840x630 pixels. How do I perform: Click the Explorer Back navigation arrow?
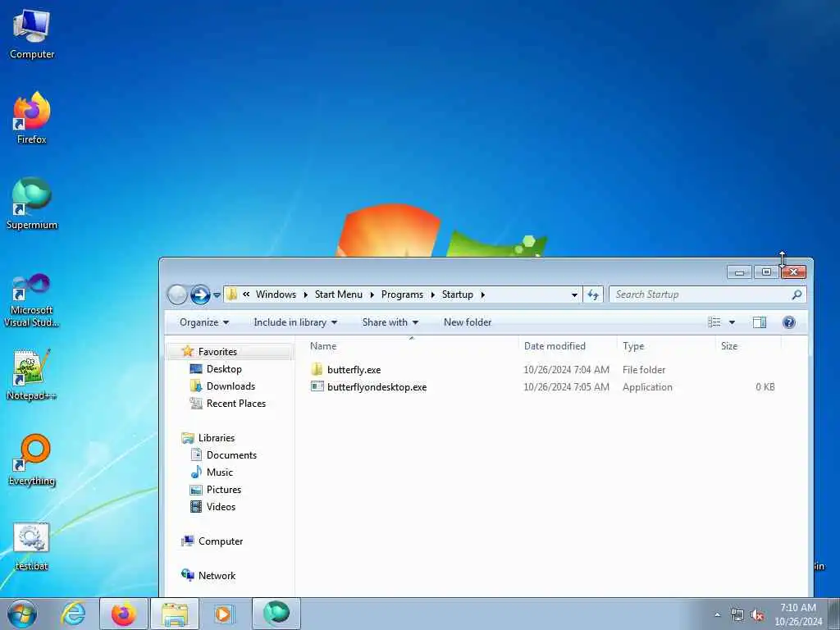click(x=177, y=294)
